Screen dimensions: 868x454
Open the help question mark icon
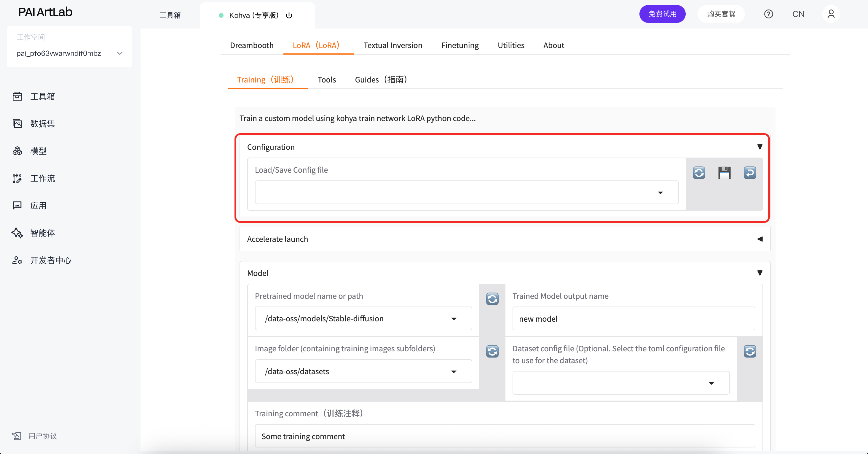[x=768, y=14]
